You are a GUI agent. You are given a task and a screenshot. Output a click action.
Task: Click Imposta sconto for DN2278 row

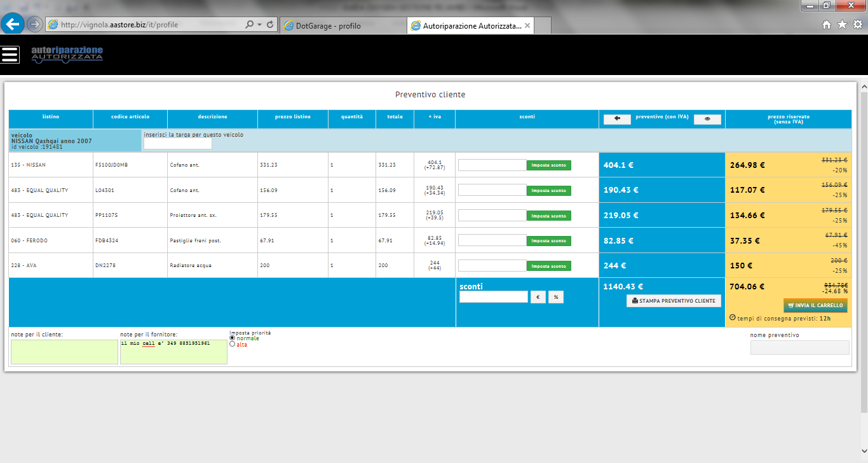[549, 266]
